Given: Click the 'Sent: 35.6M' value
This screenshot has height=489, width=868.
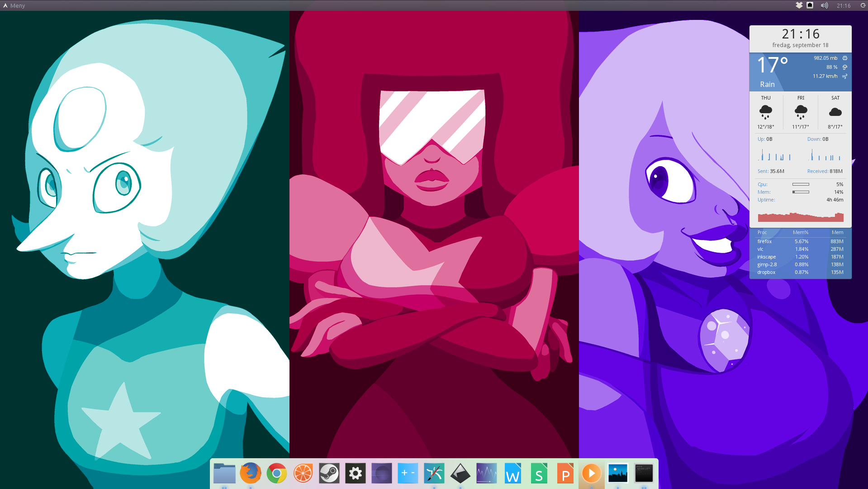Looking at the screenshot, I should pos(771,171).
